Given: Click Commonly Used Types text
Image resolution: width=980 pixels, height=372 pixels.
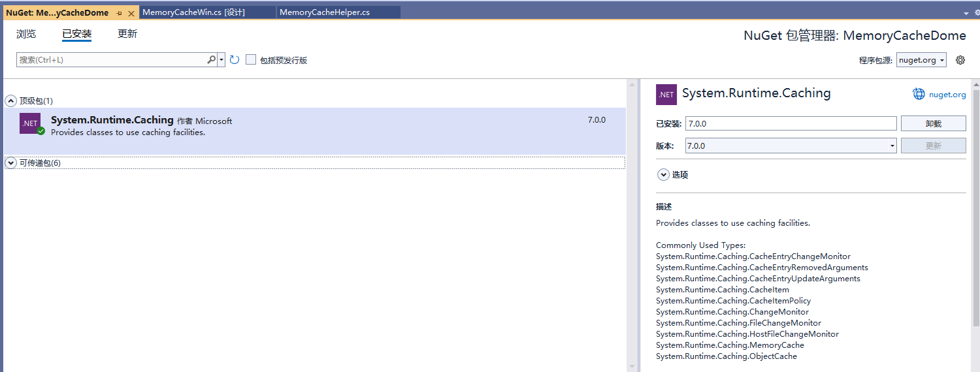Looking at the screenshot, I should [700, 245].
